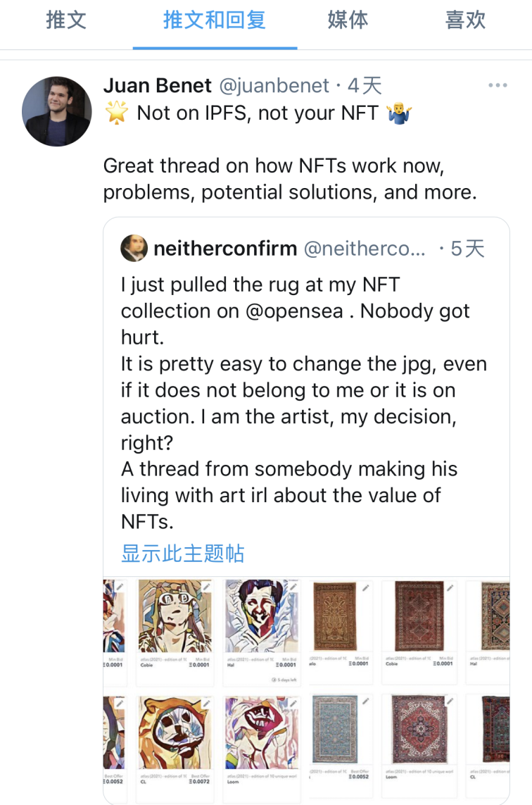Open tweet options via the ellipsis icon
The image size is (532, 805).
click(x=498, y=84)
